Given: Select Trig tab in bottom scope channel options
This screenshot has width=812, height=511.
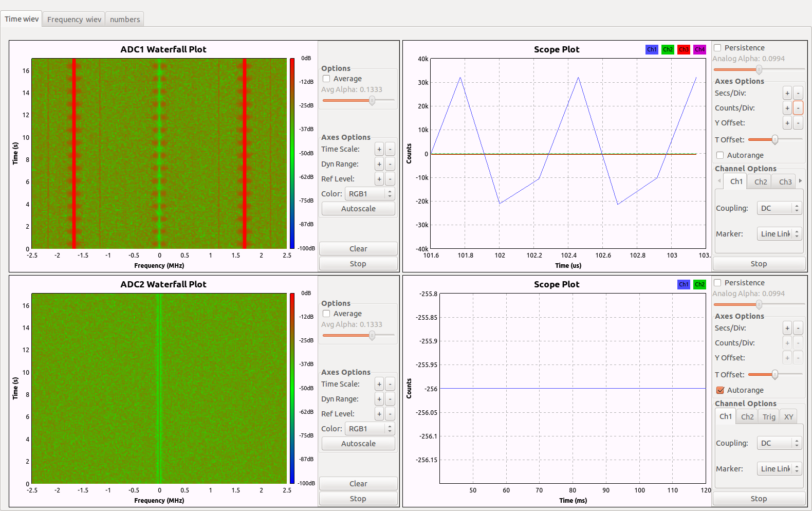Looking at the screenshot, I should pos(768,417).
